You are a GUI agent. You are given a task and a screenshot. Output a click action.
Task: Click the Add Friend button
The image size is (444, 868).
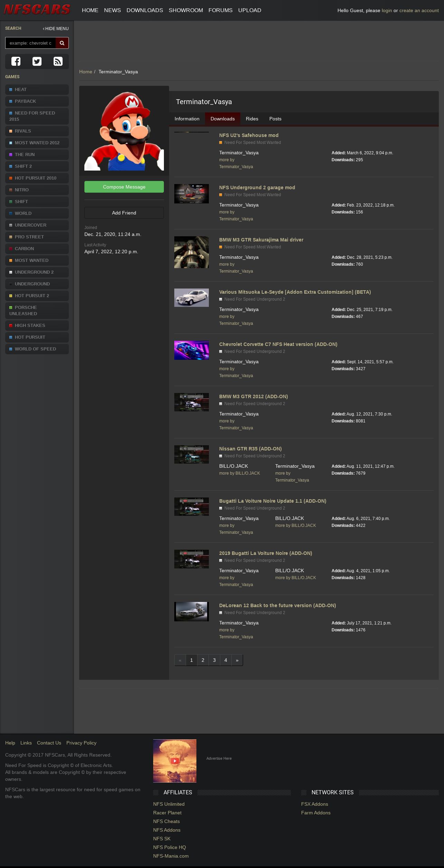pos(124,213)
